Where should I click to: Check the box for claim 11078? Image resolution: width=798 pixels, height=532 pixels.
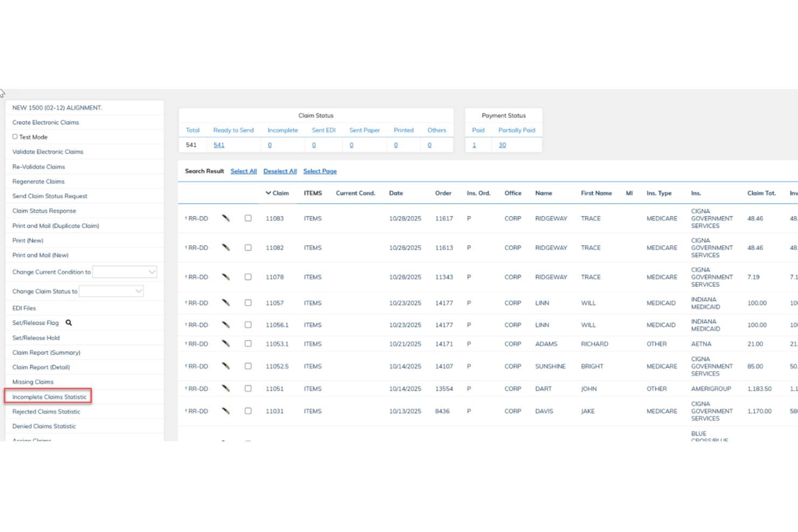[x=248, y=277]
